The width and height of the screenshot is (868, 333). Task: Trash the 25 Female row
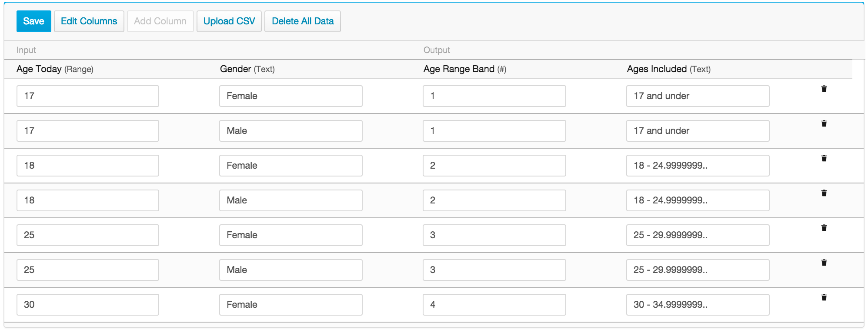(x=824, y=228)
